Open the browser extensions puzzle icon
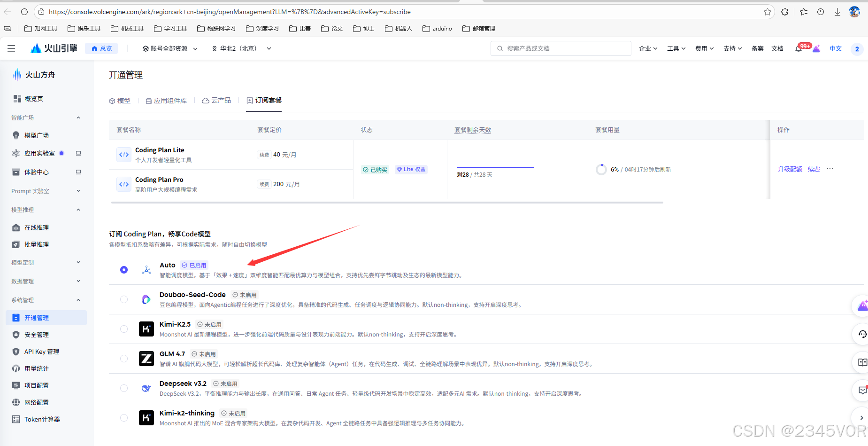868x446 pixels. pyautogui.click(x=784, y=12)
